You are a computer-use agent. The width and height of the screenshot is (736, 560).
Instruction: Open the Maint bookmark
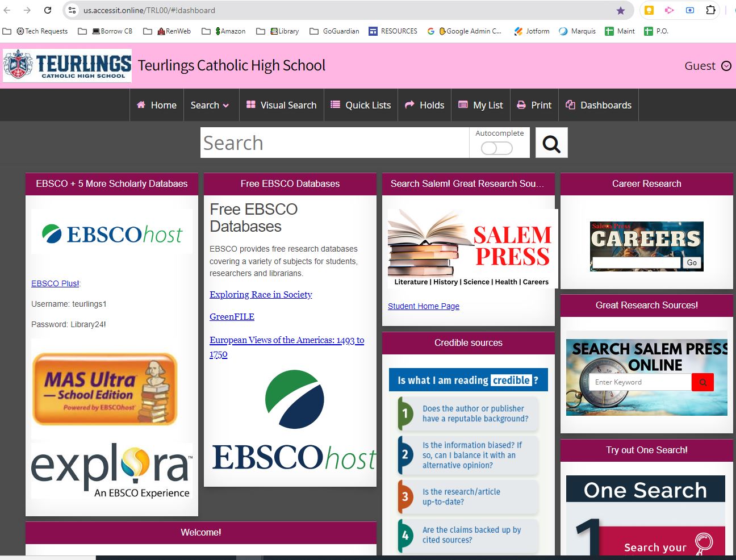point(620,31)
